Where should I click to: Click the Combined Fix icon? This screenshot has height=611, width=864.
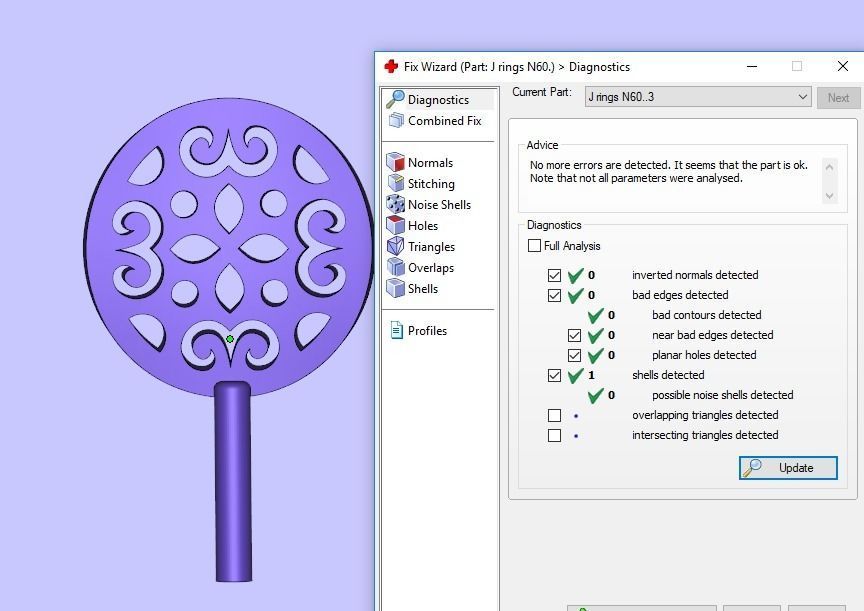click(x=396, y=120)
